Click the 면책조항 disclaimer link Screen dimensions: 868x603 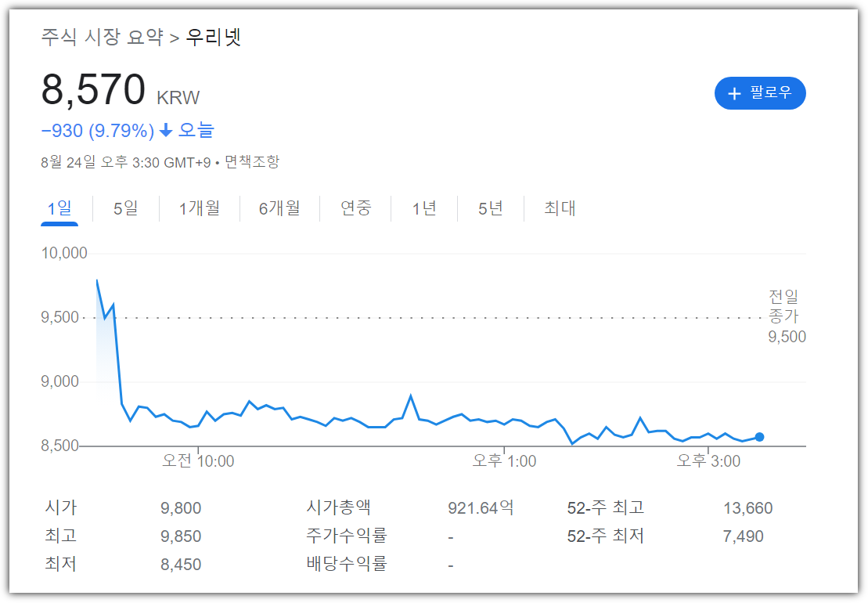252,162
